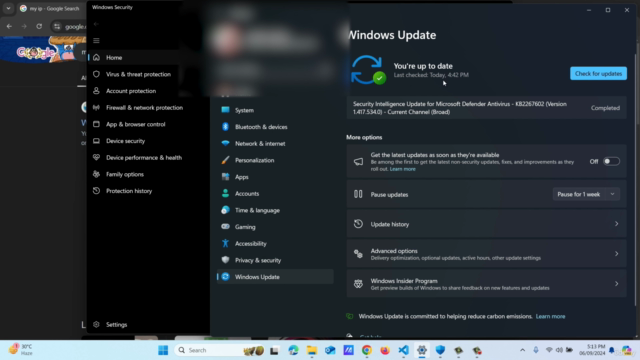640x360 pixels.
Task: Select Windows Update text in Settings sidebar
Action: (x=257, y=277)
